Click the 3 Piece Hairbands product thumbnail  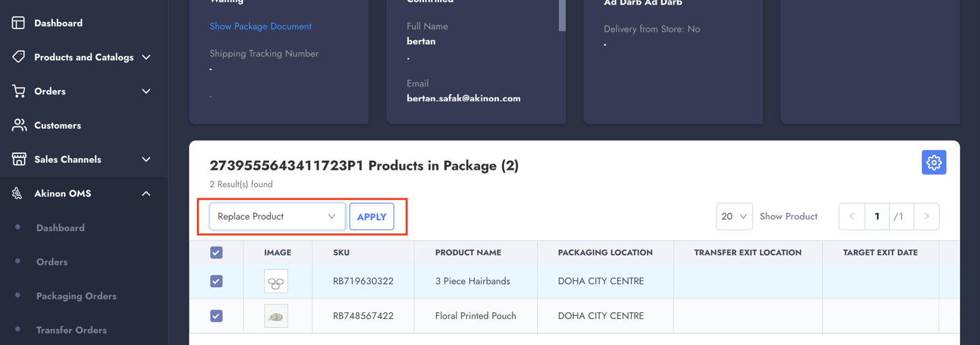click(x=276, y=282)
